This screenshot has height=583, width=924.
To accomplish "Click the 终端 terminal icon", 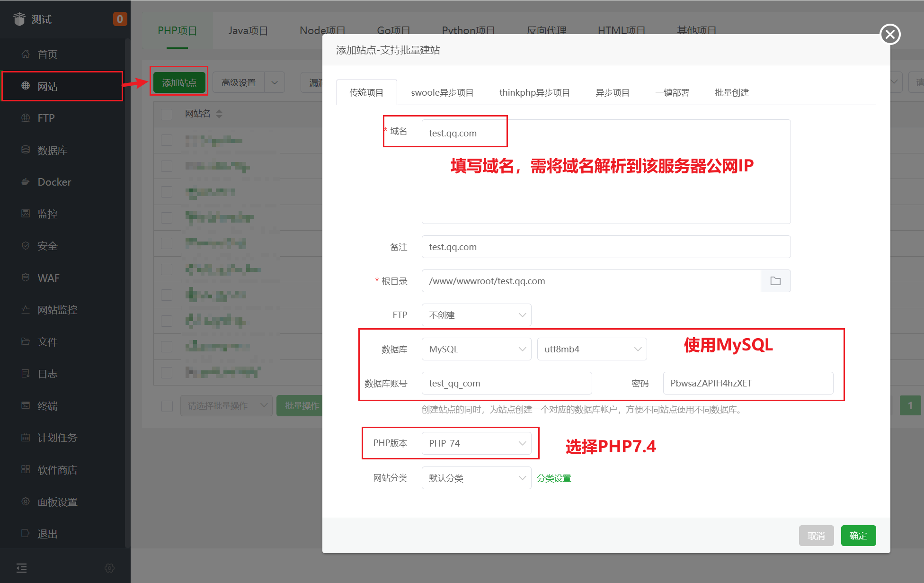I will [x=26, y=405].
